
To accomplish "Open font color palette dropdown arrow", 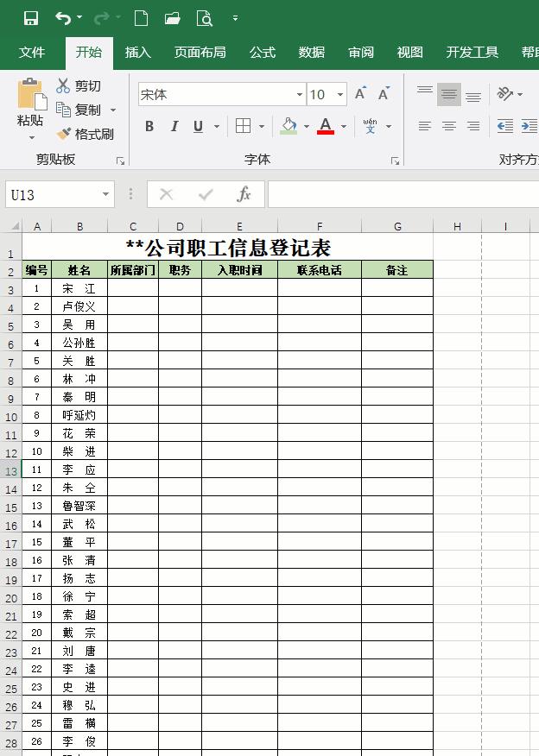I will point(344,126).
